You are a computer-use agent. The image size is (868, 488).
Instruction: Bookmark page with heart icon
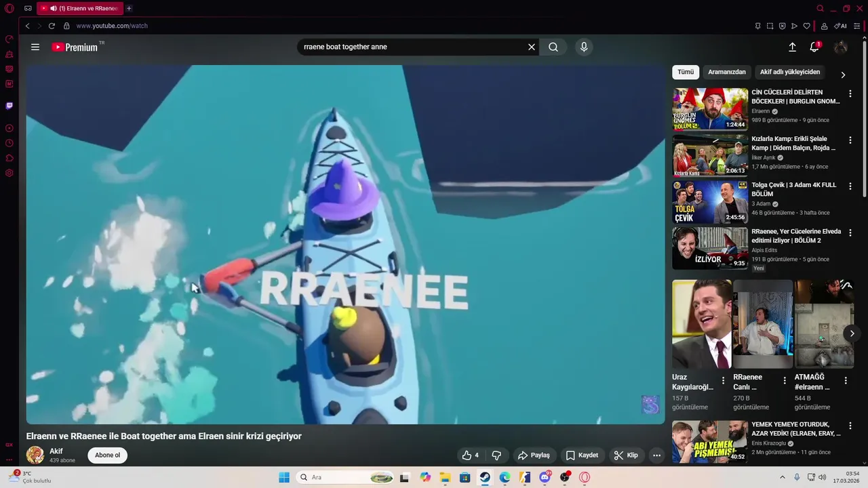806,26
